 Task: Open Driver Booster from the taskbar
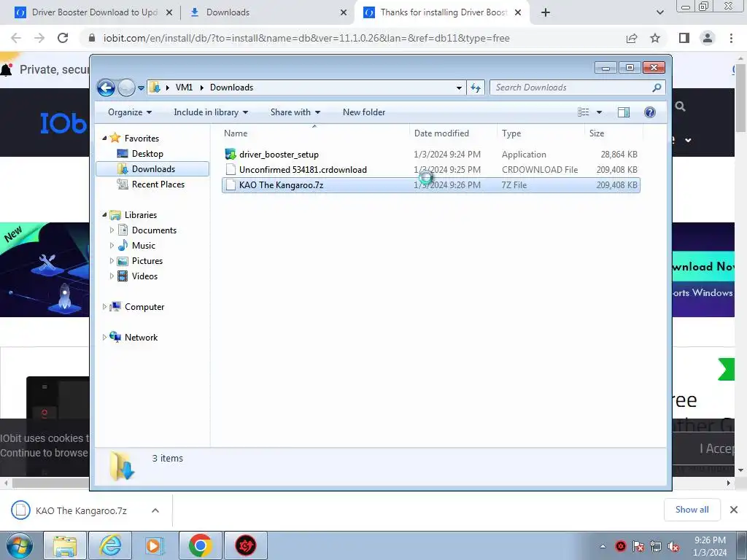pos(246,545)
